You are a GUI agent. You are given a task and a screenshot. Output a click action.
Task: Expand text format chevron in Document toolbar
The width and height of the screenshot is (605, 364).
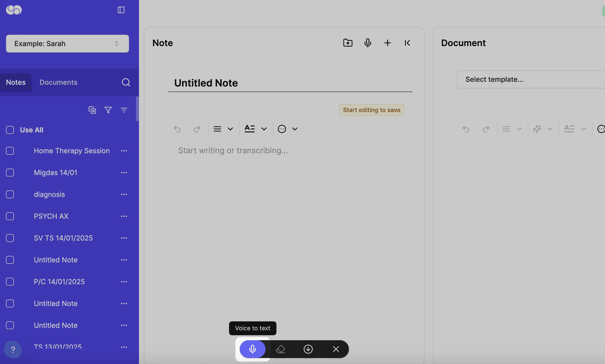click(x=584, y=129)
